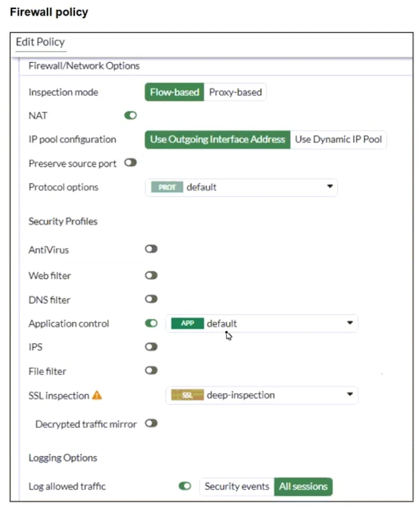Click the green APP profile badge icon
The height and width of the screenshot is (507, 420).
[187, 323]
